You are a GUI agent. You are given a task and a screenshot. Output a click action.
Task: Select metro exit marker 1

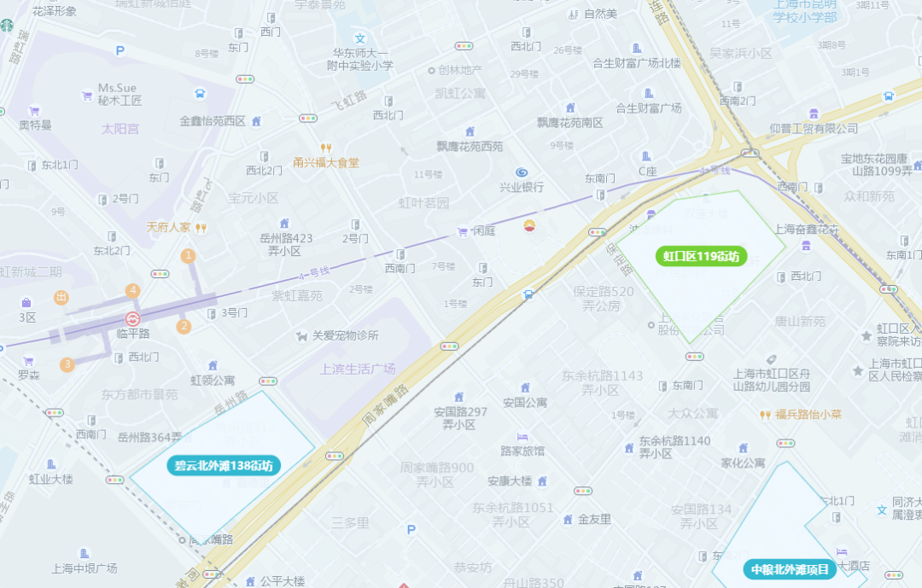coord(188,255)
